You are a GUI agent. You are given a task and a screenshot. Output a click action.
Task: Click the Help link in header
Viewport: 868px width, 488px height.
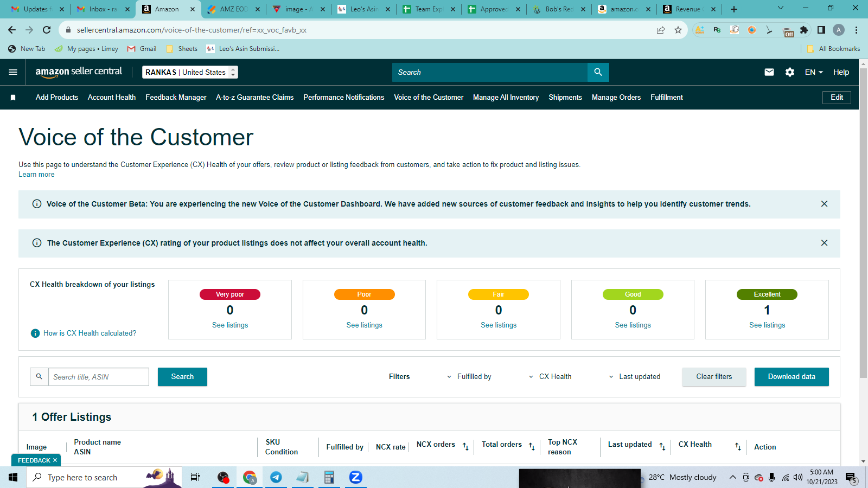point(841,72)
